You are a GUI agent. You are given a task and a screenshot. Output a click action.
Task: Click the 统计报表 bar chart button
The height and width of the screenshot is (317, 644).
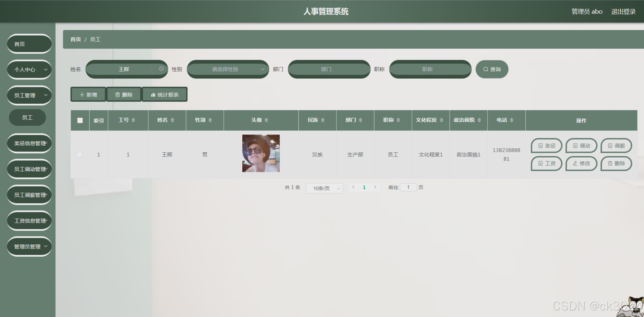pyautogui.click(x=164, y=95)
